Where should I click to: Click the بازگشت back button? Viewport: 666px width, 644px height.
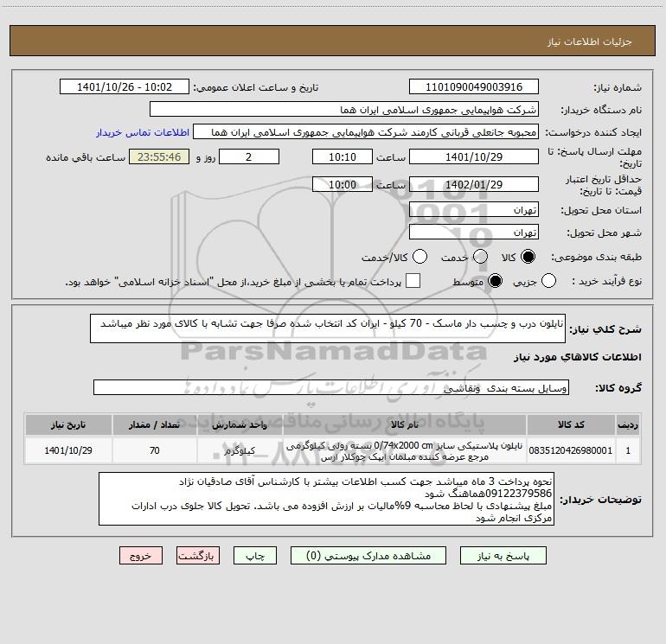click(x=198, y=556)
